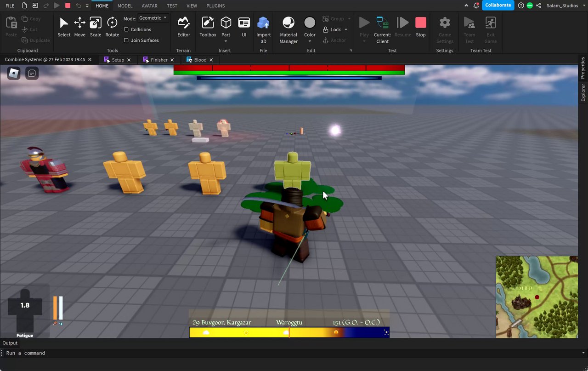588x371 pixels.
Task: Expand the Edit section launcher corner
Action: [x=351, y=51]
